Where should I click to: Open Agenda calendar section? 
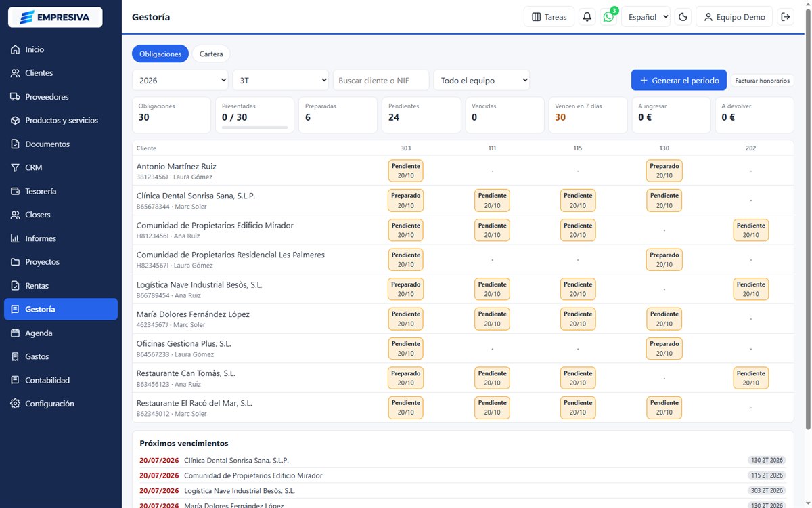click(x=61, y=333)
